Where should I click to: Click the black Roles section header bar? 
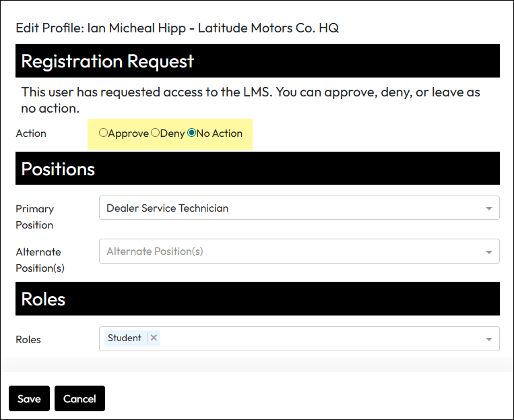click(257, 299)
